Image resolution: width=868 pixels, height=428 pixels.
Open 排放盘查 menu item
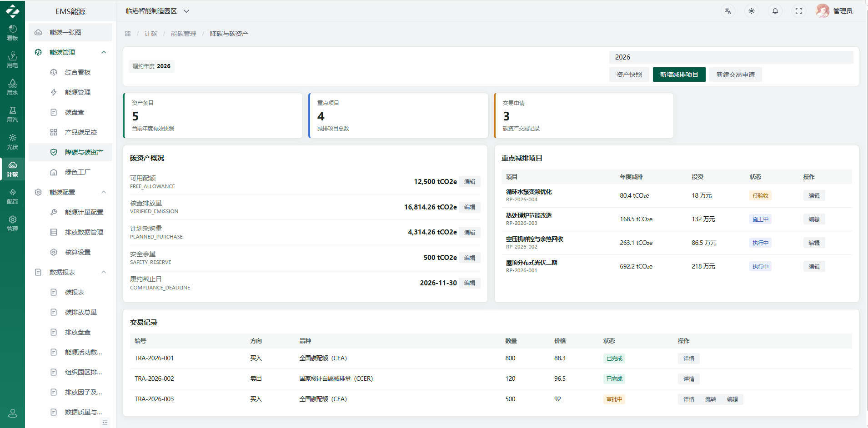pos(70,332)
